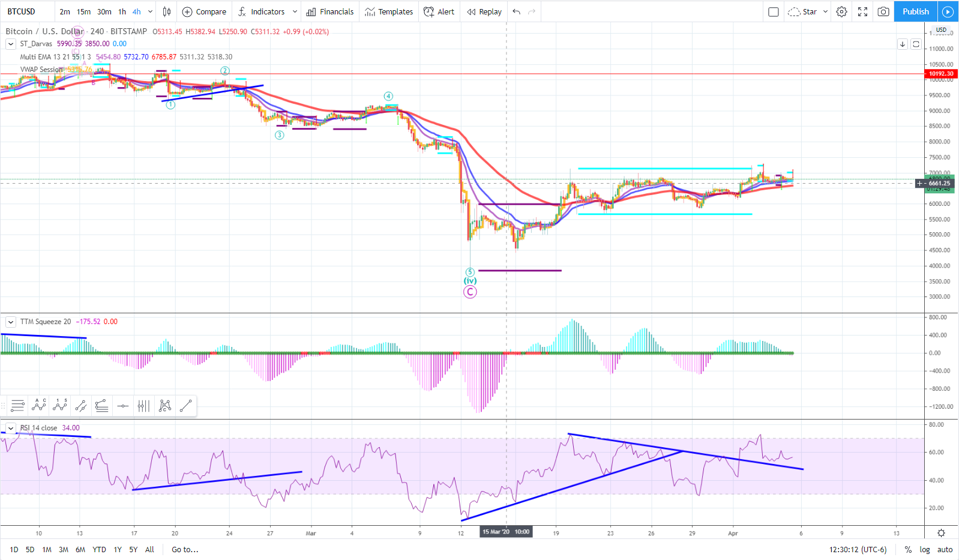
Task: Toggle log scale mode
Action: 925,549
